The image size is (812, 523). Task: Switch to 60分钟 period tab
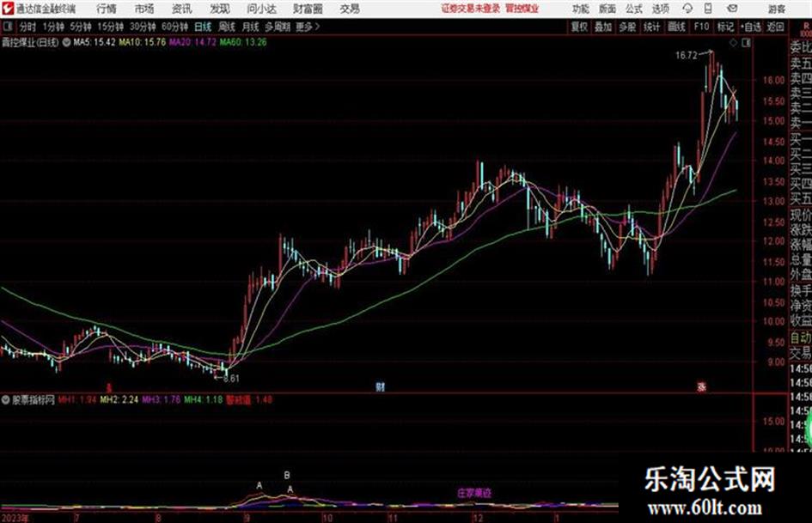pyautogui.click(x=174, y=27)
